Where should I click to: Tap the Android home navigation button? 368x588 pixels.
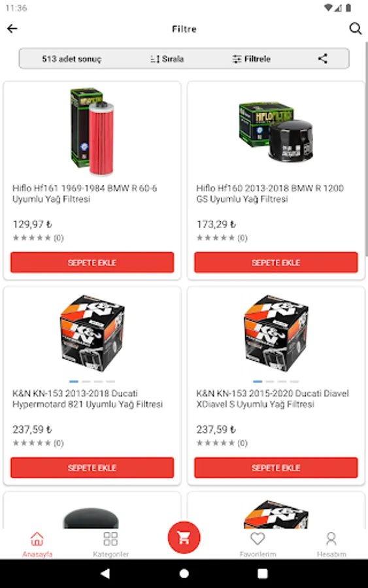pos(184,574)
